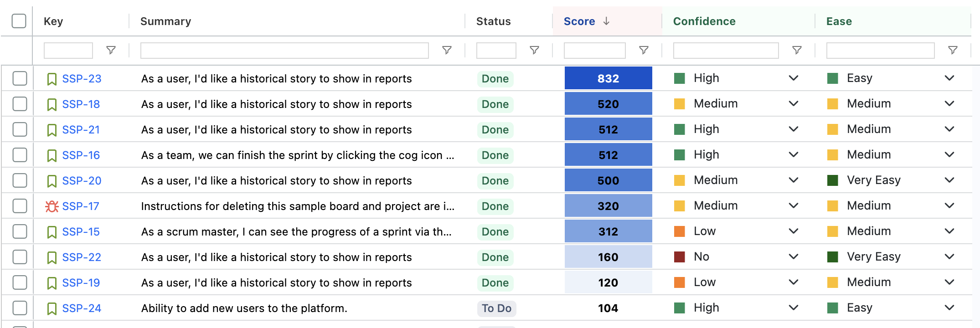Click the red bug icon for SSP-17
This screenshot has width=980, height=328.
tap(52, 206)
